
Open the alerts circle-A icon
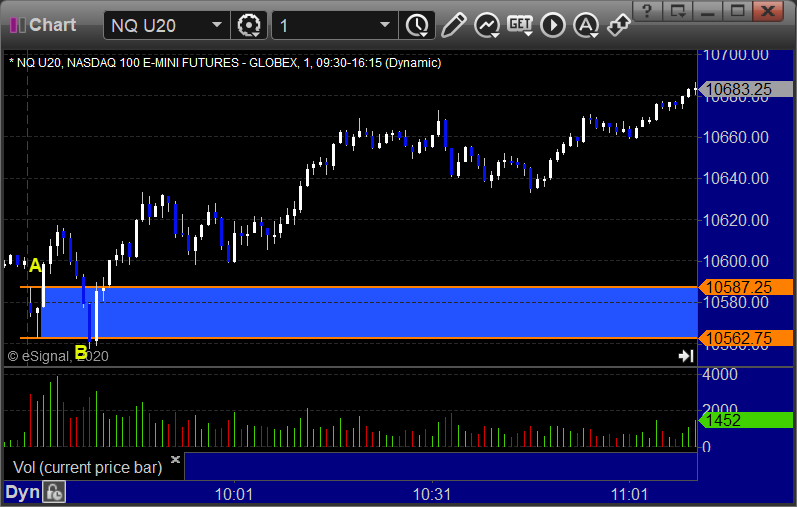586,25
